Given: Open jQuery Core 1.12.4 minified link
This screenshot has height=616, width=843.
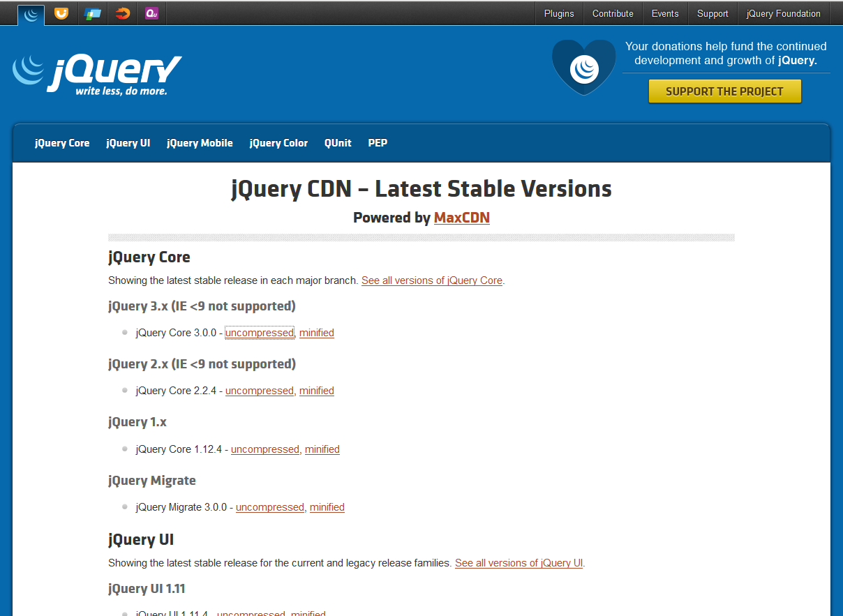Looking at the screenshot, I should pyautogui.click(x=322, y=449).
